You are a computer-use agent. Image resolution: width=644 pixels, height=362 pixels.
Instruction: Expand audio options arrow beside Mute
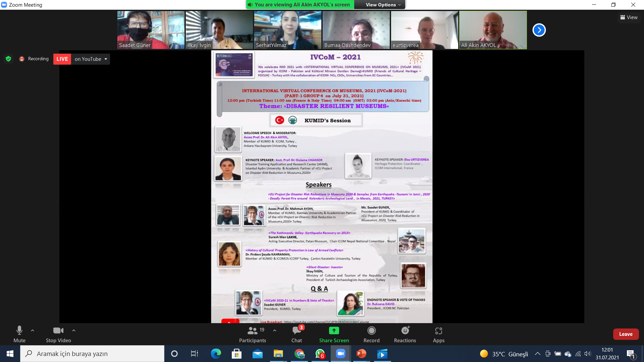pyautogui.click(x=33, y=330)
